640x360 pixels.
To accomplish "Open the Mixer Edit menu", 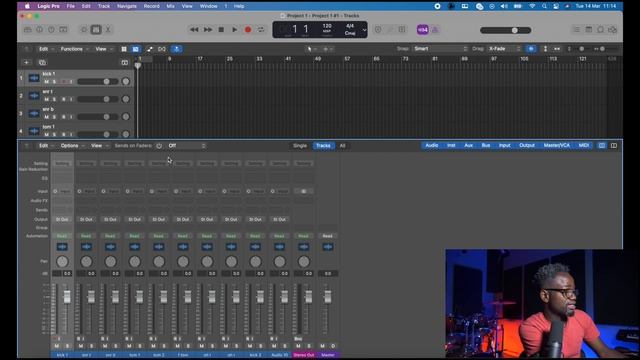I will 46,146.
